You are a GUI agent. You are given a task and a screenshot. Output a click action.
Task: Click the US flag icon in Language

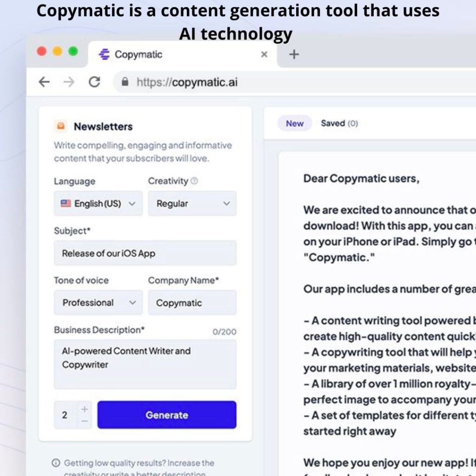[66, 204]
